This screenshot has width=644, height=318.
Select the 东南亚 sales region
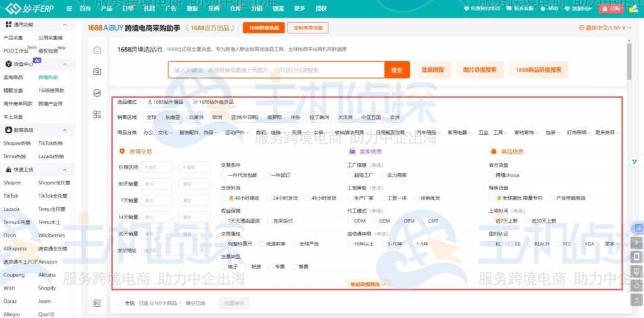(x=172, y=117)
